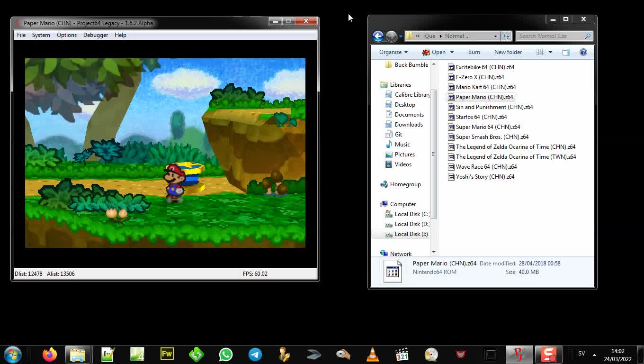Select Downloads in the navigation pane

tap(404, 125)
